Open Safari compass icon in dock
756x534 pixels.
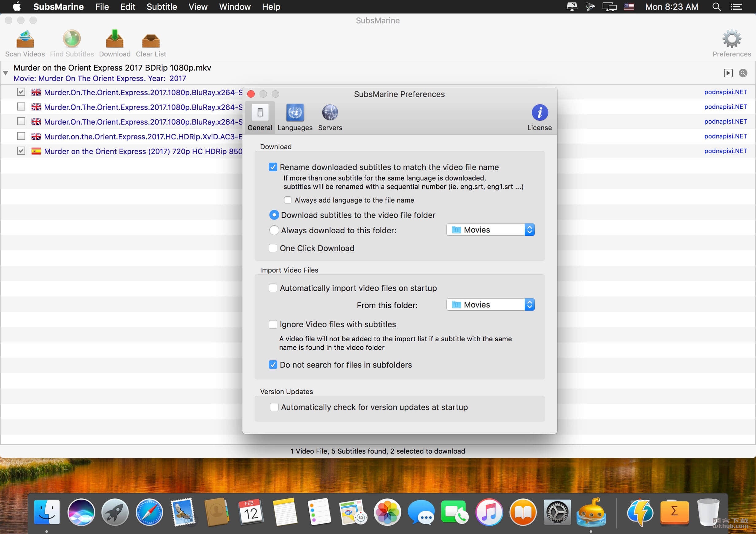point(149,512)
